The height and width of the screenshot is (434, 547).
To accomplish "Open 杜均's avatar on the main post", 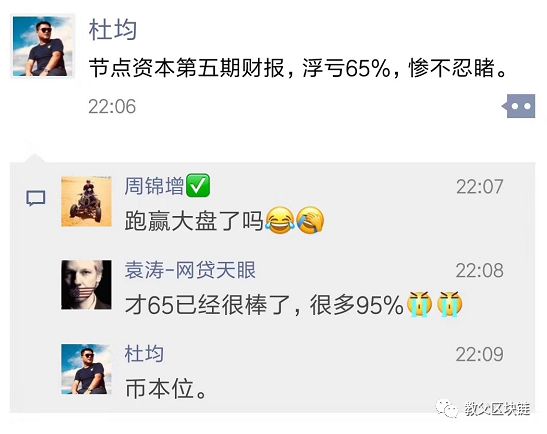I will click(43, 46).
